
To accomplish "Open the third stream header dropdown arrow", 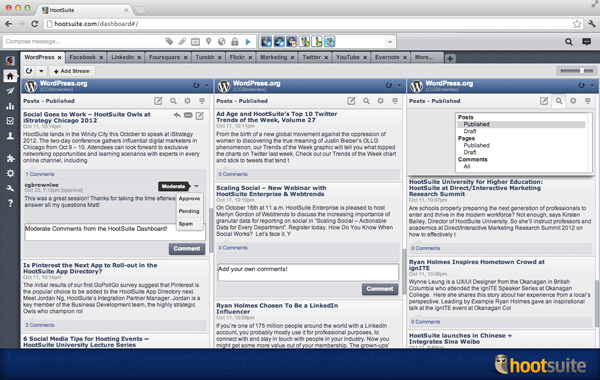I will coord(592,86).
